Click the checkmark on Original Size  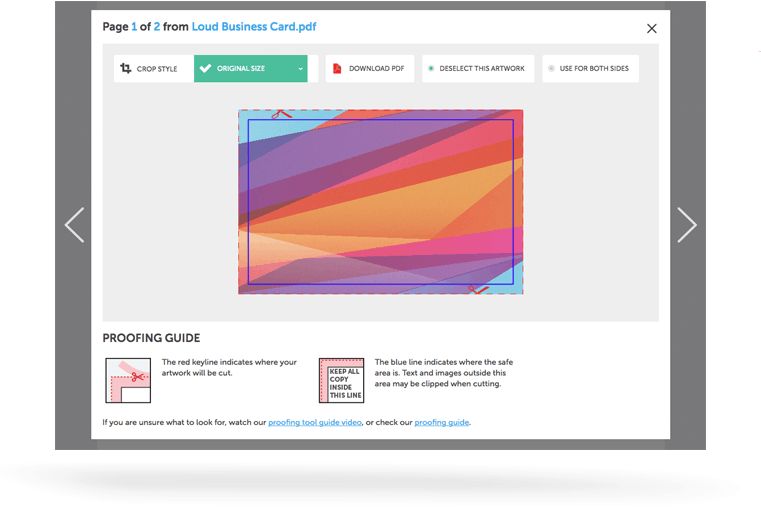205,68
